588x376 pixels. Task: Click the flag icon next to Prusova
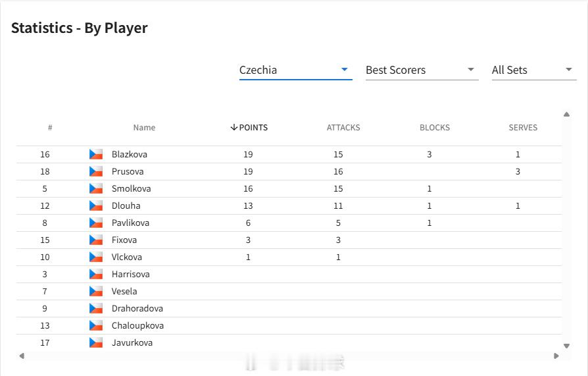click(x=96, y=171)
